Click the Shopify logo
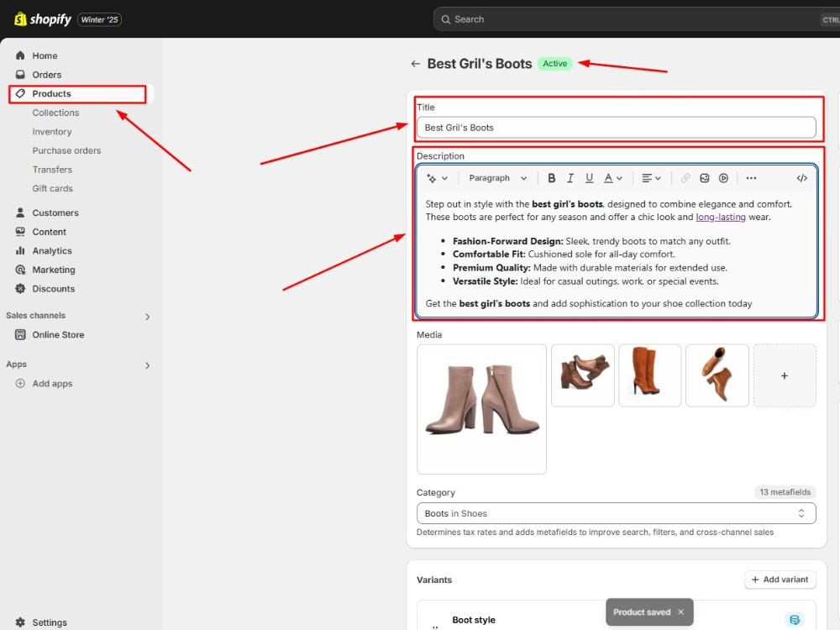The image size is (840, 630). 42,19
